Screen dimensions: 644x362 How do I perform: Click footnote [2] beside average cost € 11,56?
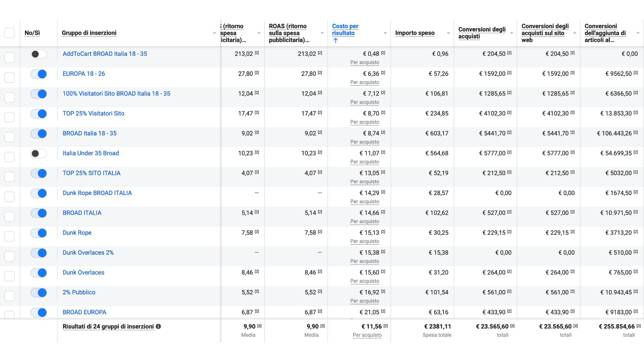pos(386,326)
